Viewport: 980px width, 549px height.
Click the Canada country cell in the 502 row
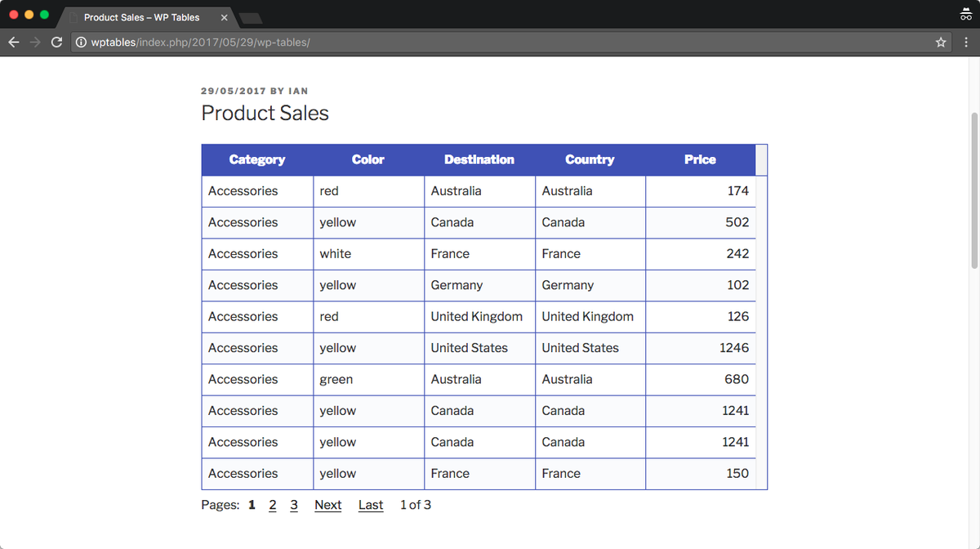[590, 222]
